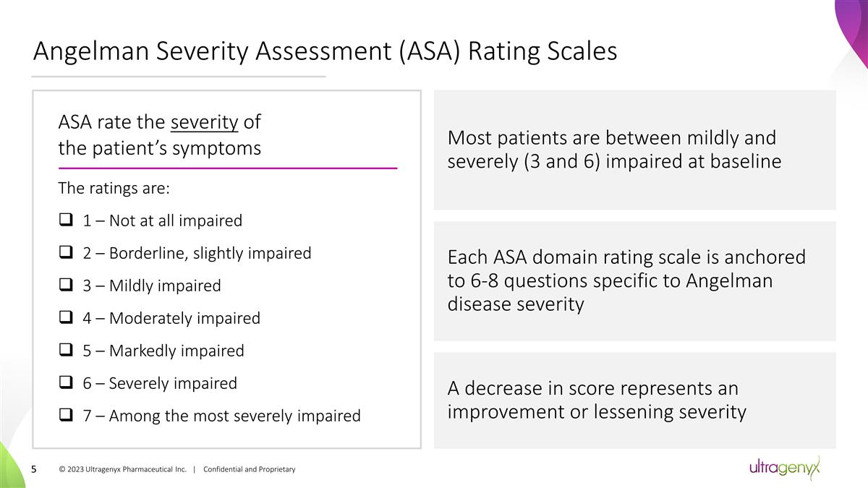Select the 'Most patients are between mildly' box
The image size is (868, 488).
pyautogui.click(x=634, y=150)
